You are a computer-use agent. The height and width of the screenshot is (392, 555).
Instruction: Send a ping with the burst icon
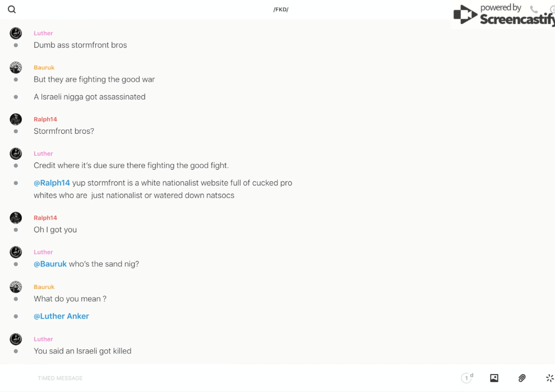549,378
